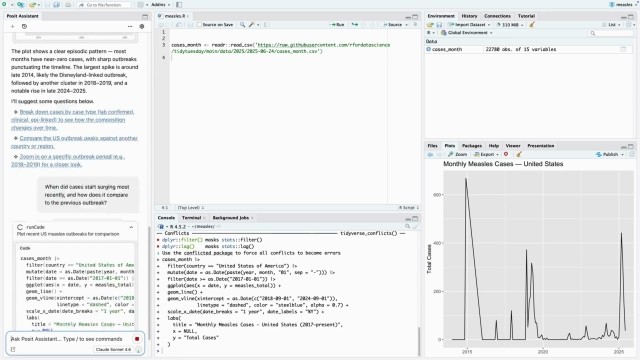Start a new chat in Posit Assistant
640x360 pixels.
(13, 27)
